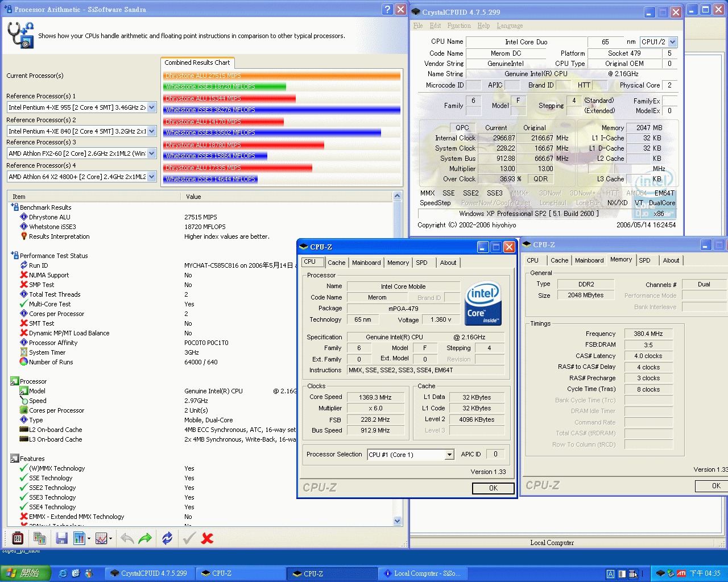
Task: Click the language bar A input mode icon
Action: 610,574
